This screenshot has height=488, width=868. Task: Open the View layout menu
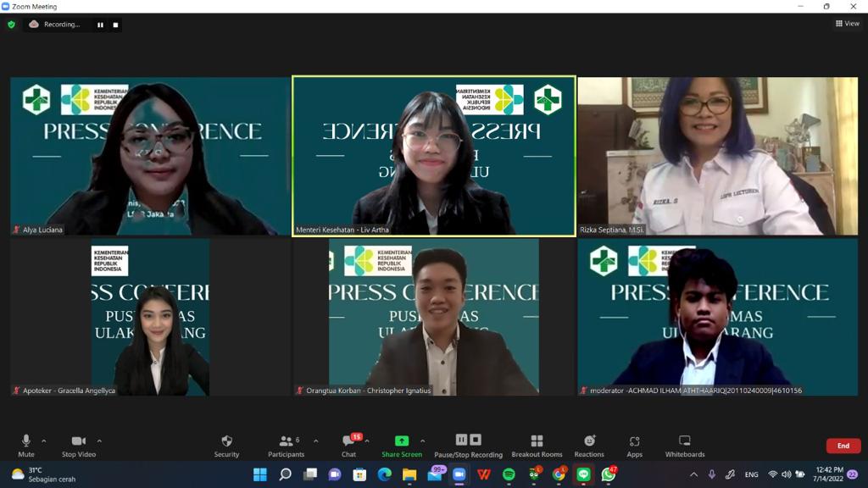(x=847, y=24)
